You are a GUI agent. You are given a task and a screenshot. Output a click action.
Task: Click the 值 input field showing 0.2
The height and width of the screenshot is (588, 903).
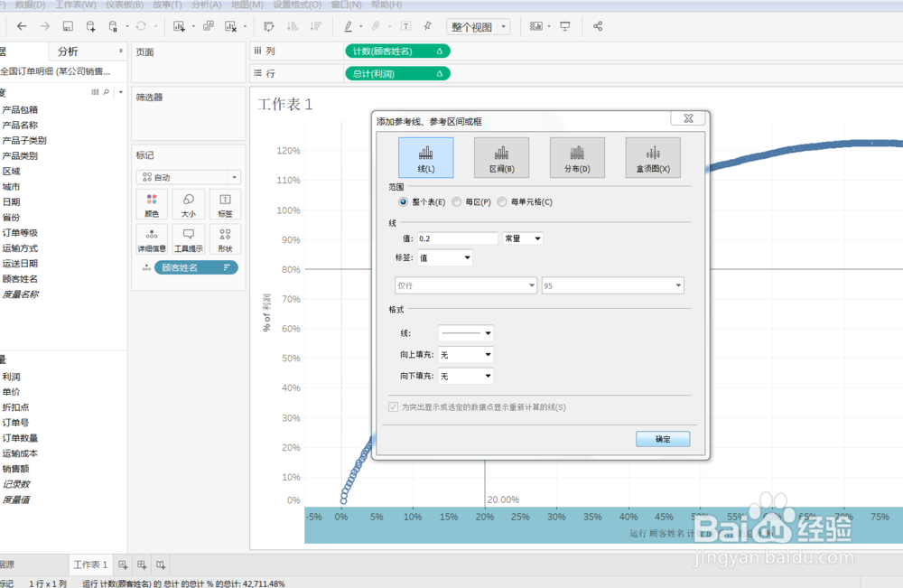(x=458, y=238)
